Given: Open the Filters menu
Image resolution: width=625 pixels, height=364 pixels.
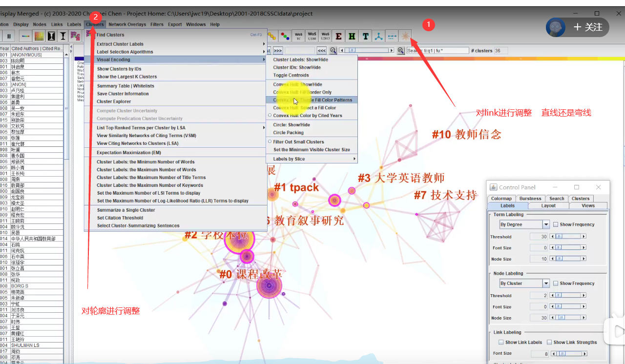Looking at the screenshot, I should click(x=157, y=24).
